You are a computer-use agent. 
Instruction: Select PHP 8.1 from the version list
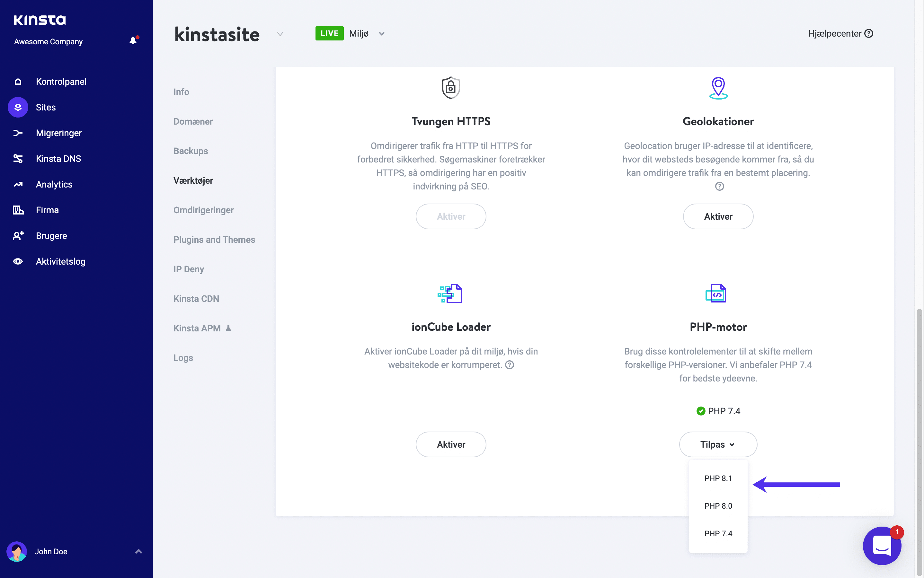(x=718, y=478)
